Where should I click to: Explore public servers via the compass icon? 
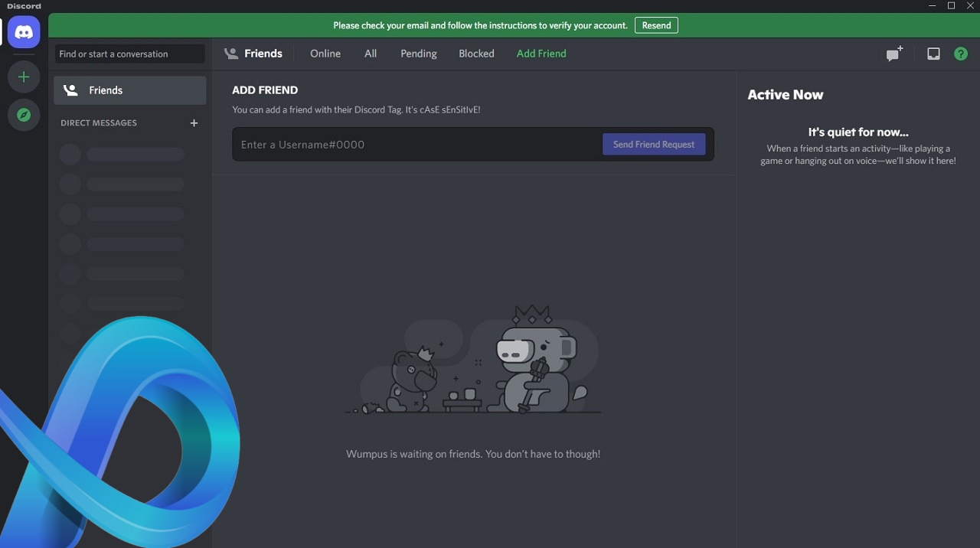point(24,115)
